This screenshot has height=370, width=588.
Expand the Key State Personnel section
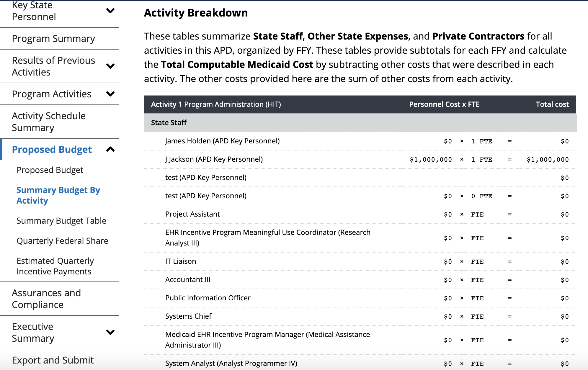click(x=111, y=11)
